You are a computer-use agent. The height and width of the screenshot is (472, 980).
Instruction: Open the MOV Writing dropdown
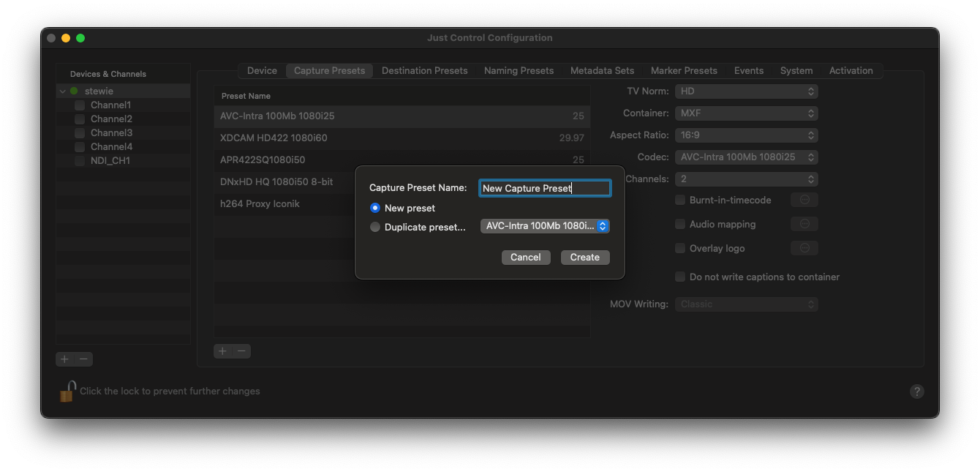[x=747, y=304]
